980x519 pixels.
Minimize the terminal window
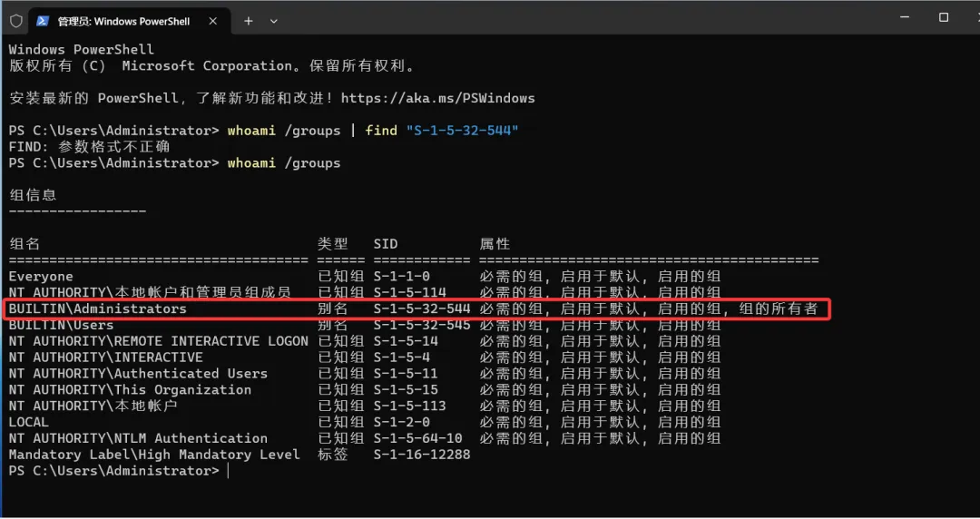[906, 17]
